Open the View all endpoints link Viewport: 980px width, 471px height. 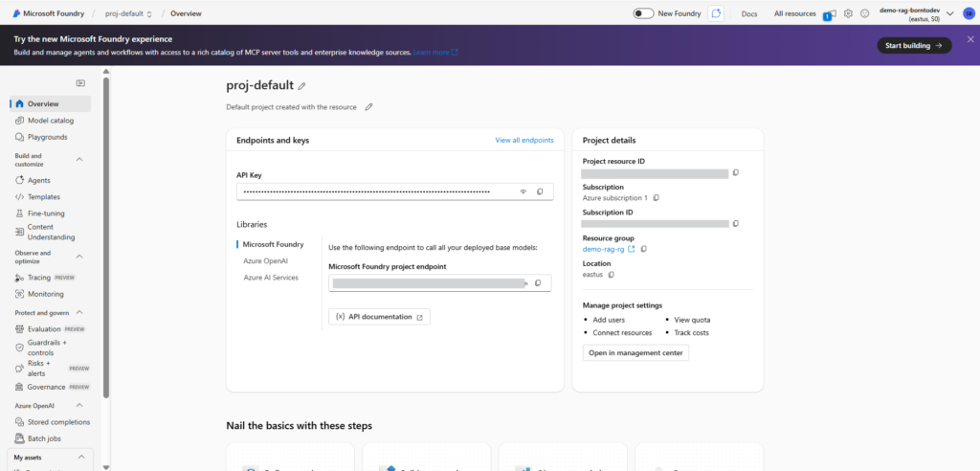coord(523,140)
